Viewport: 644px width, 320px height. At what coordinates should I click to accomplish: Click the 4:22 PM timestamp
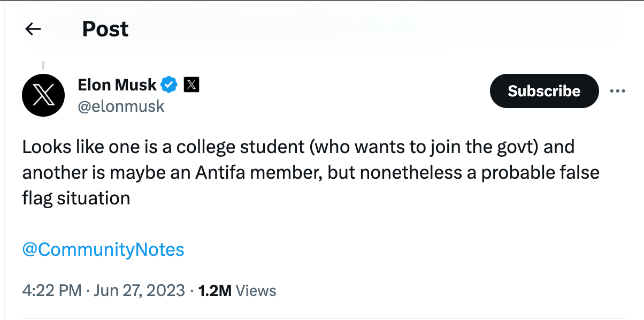52,291
